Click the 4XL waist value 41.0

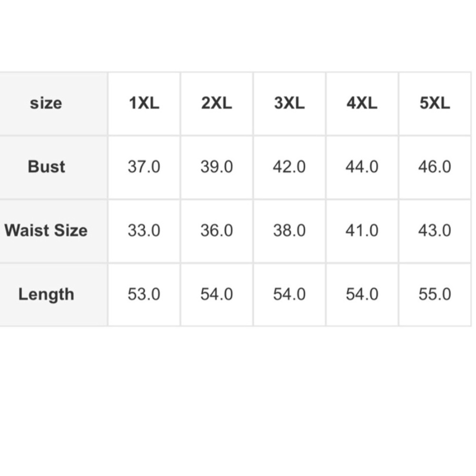362,231
